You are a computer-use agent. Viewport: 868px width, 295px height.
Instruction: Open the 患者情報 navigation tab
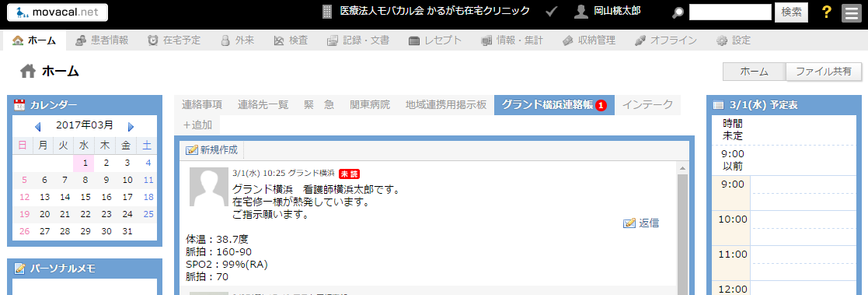(x=102, y=40)
